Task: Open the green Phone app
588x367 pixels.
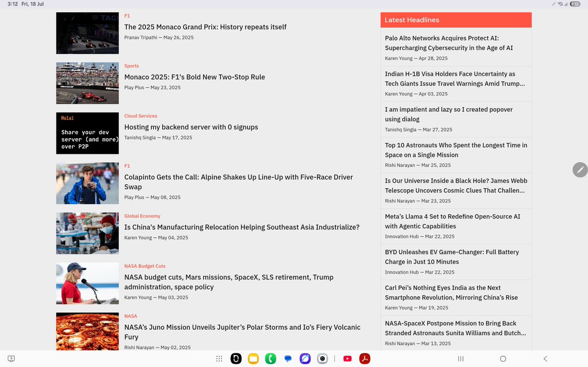Action: (270, 359)
